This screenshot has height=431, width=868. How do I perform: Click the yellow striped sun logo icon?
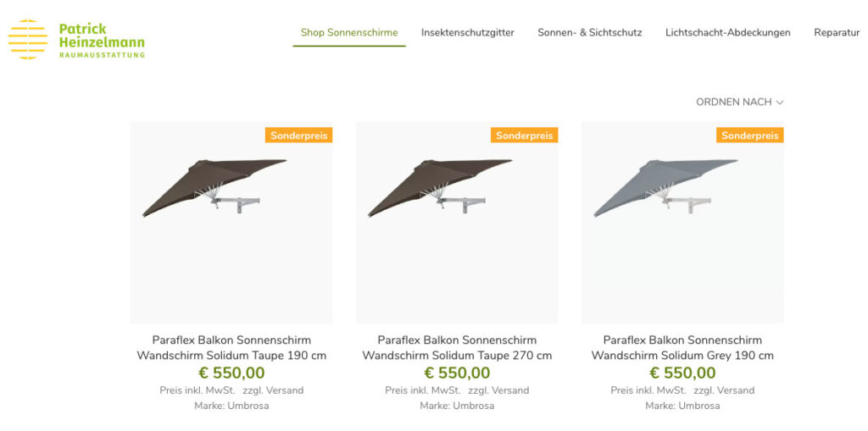coord(28,39)
